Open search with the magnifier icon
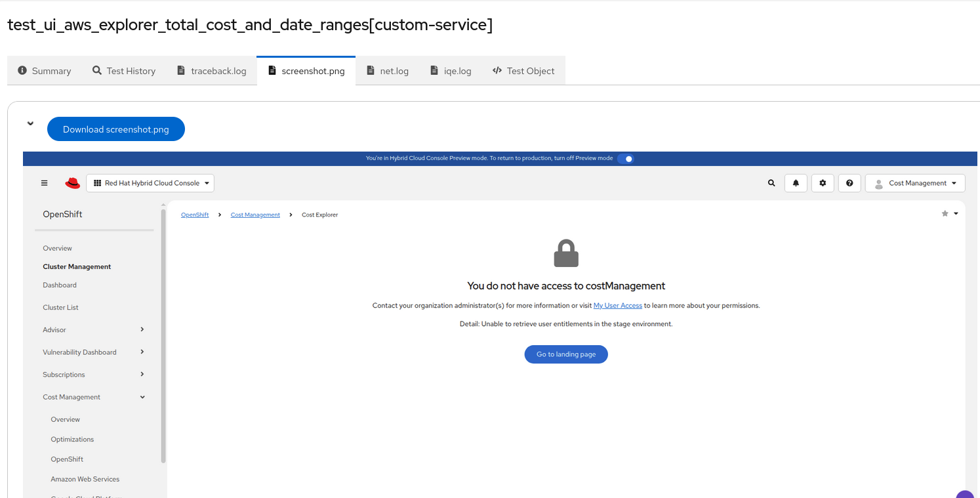Viewport: 980px width, 498px height. (x=771, y=183)
